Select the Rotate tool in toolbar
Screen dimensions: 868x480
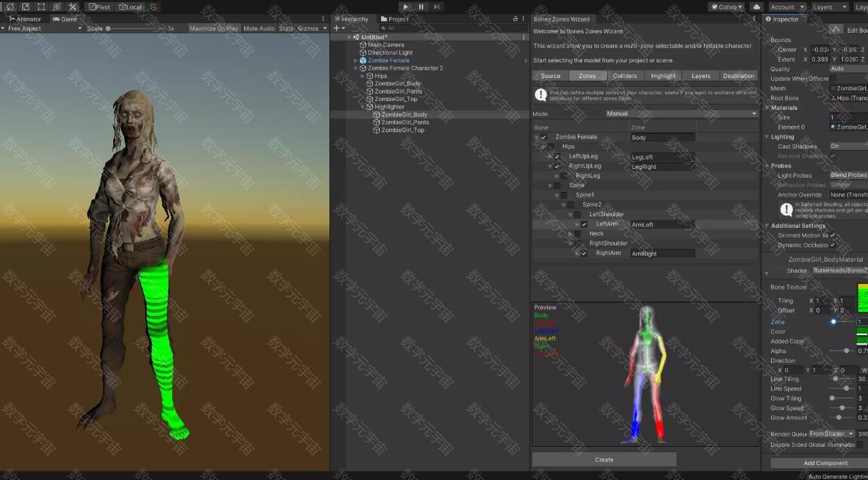(10, 7)
